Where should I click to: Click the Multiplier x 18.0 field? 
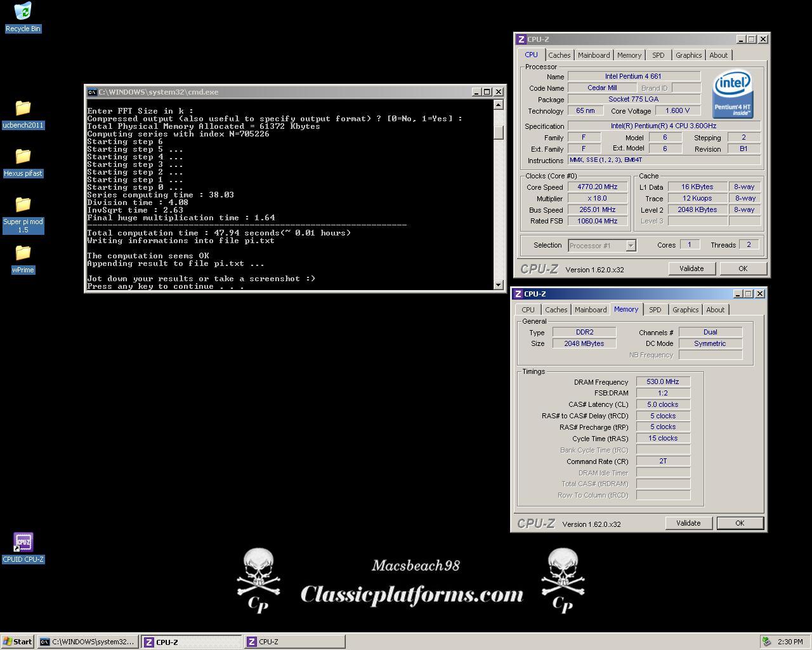click(598, 199)
